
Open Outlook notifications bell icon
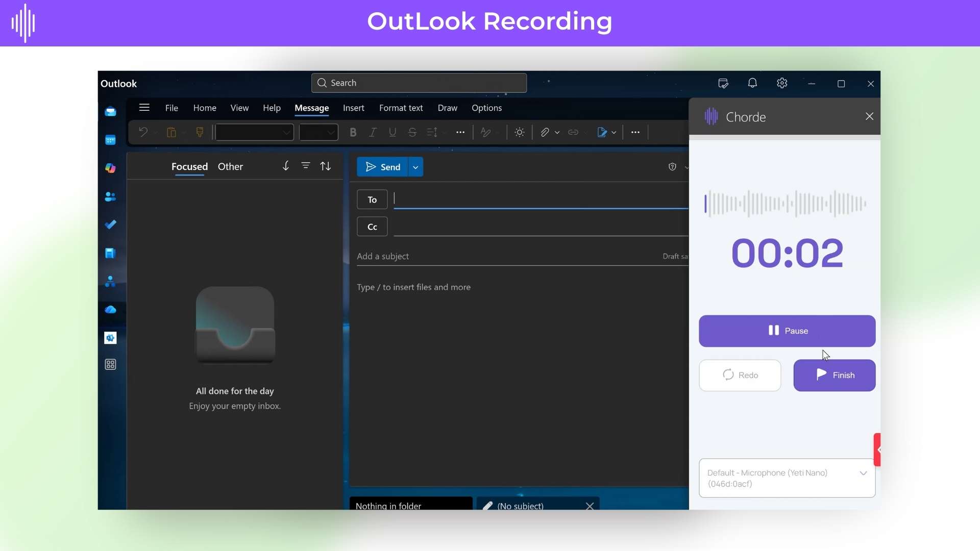(752, 83)
